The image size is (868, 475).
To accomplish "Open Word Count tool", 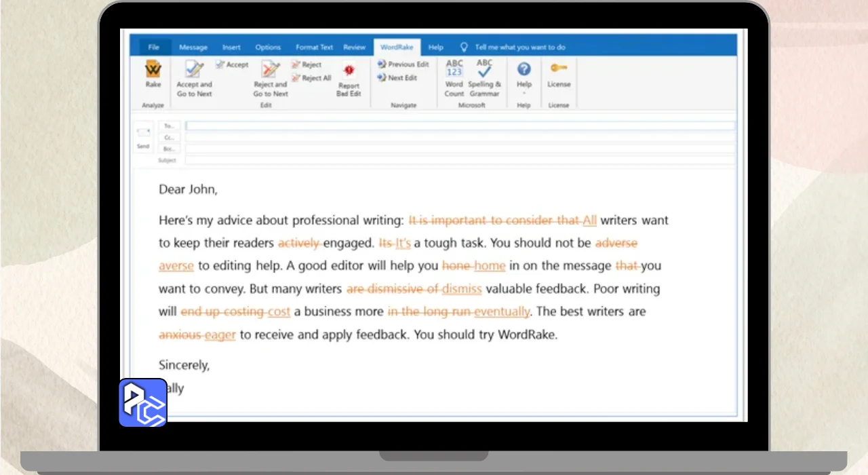I will pos(454,78).
